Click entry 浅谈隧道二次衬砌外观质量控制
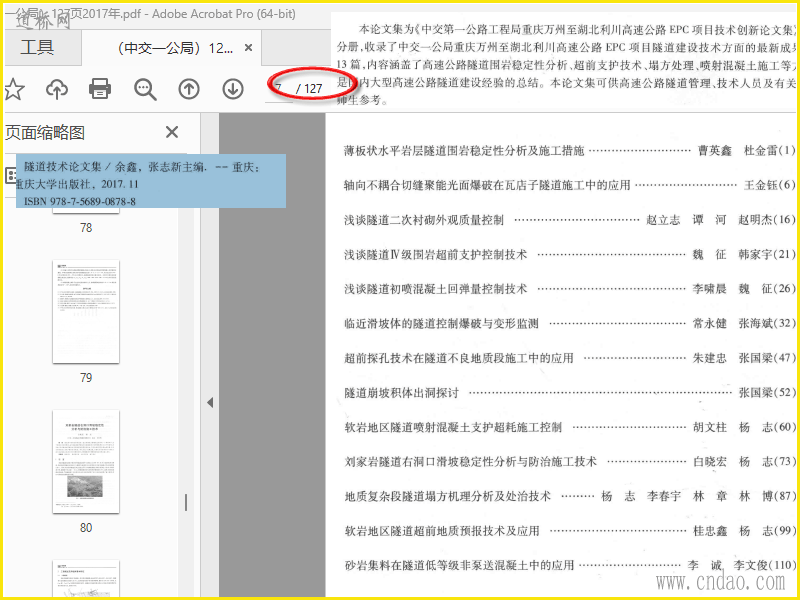The height and width of the screenshot is (600, 800). [x=424, y=220]
